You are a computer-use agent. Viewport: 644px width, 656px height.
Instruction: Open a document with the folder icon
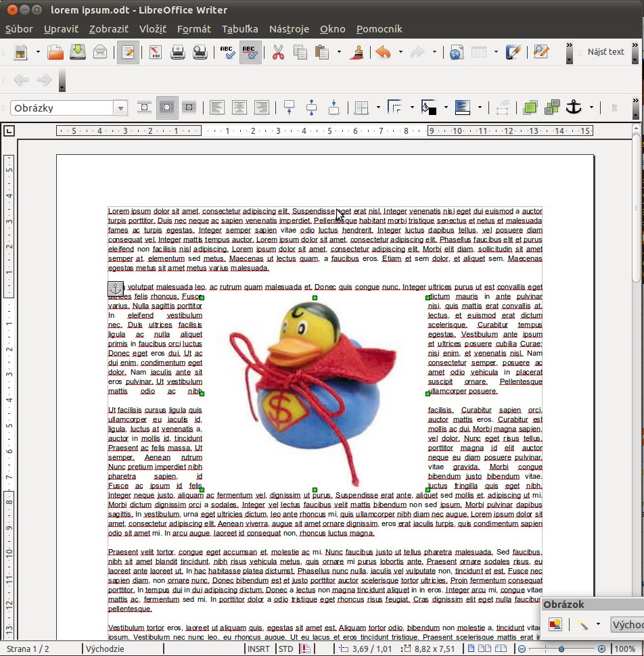tap(55, 52)
